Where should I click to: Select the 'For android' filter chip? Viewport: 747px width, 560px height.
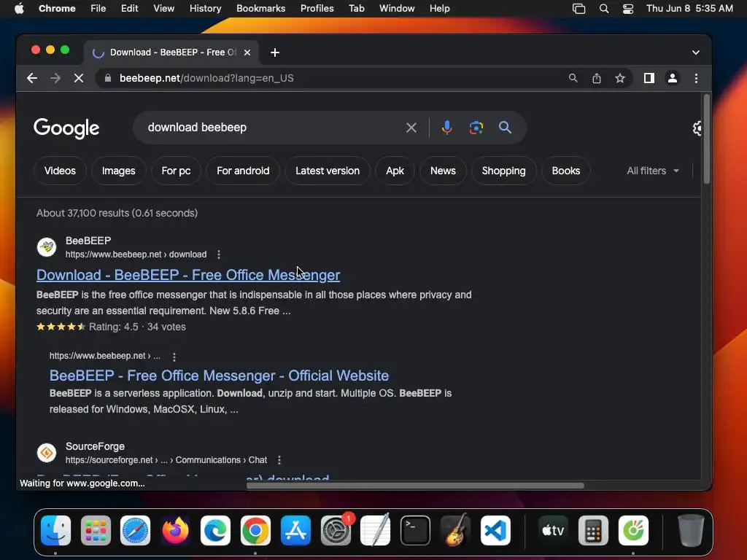pyautogui.click(x=243, y=171)
